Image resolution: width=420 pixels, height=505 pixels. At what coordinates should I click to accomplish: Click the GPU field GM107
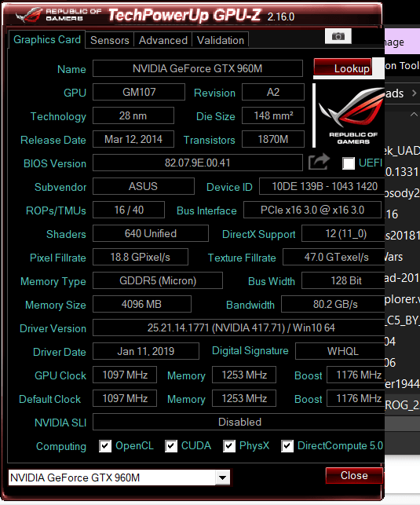tap(139, 92)
